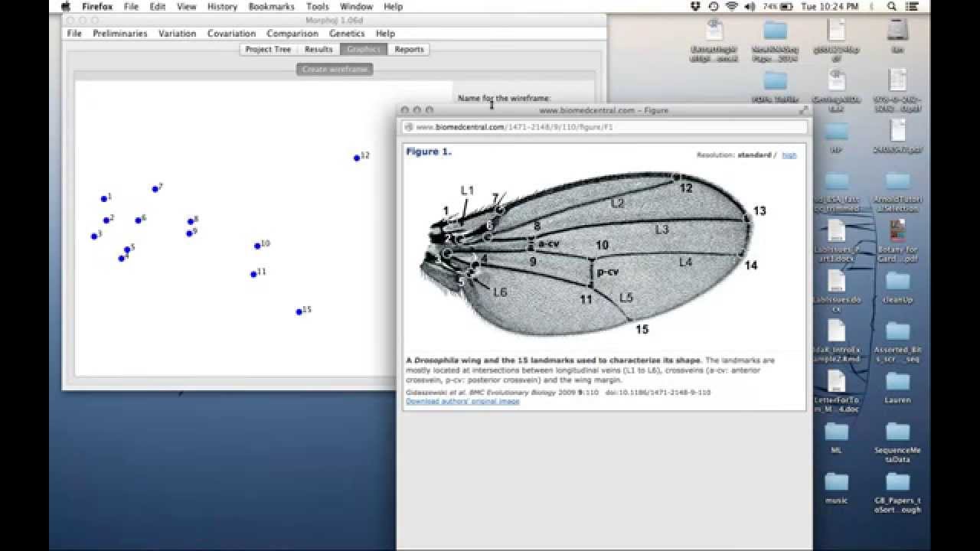Screen dimensions: 980x551
Task: Check the battery status icon
Action: 777,6
